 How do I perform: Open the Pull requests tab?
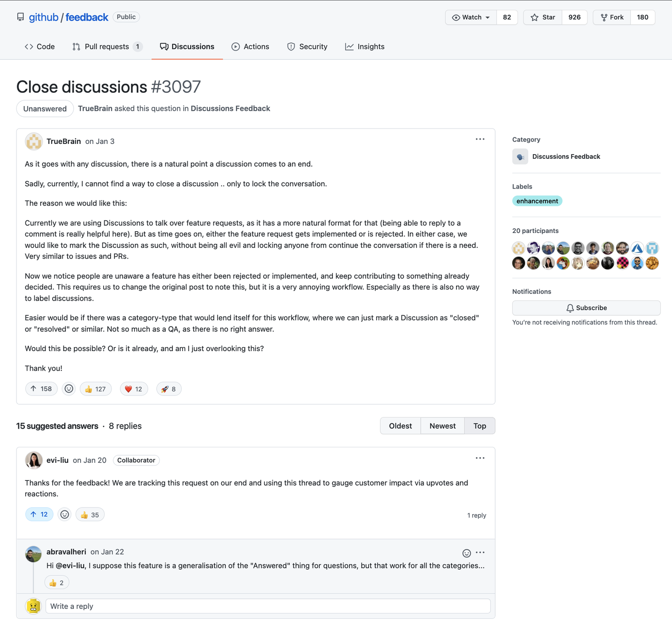click(x=107, y=47)
